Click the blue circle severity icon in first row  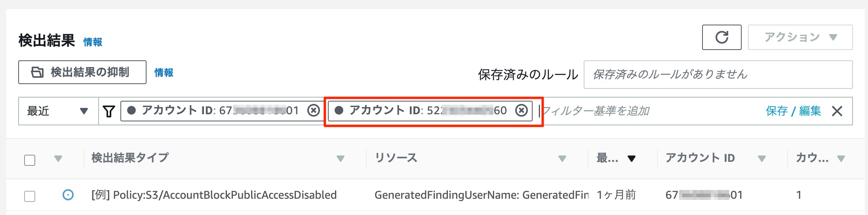pyautogui.click(x=68, y=195)
